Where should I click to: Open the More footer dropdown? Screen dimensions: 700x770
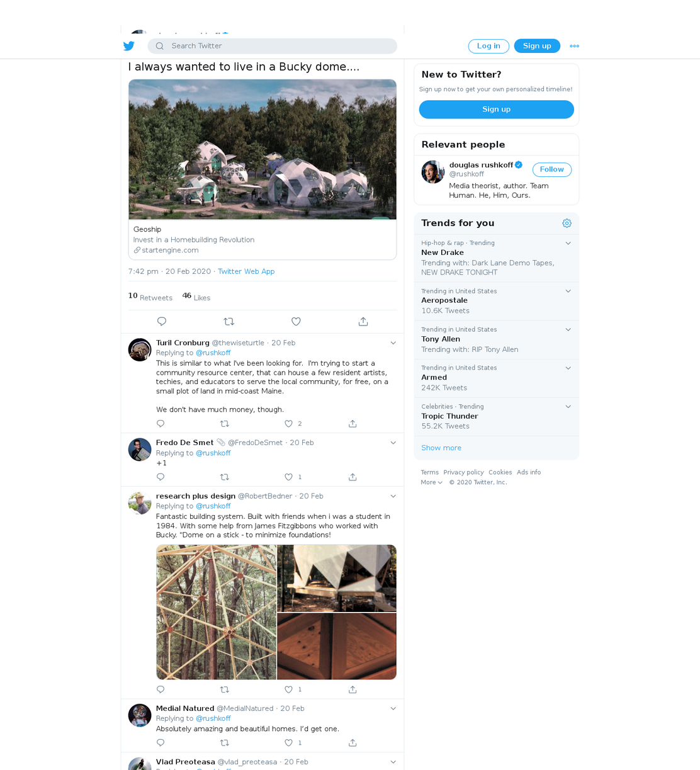tap(432, 482)
